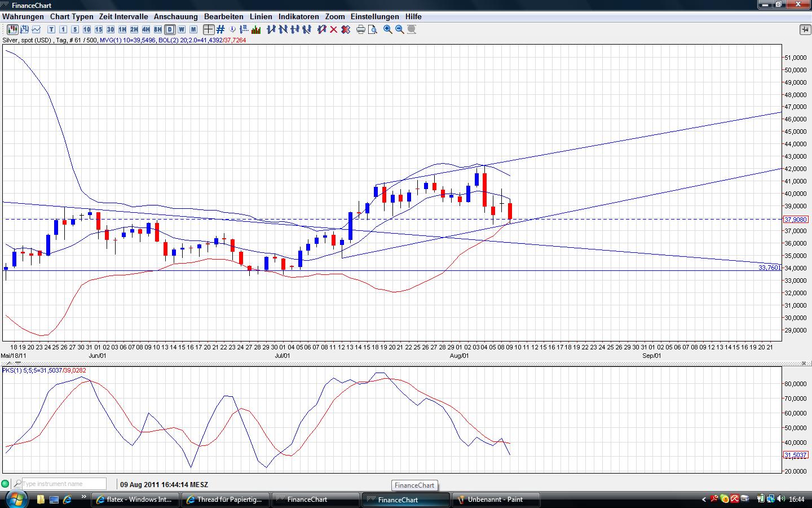812x508 pixels.
Task: Click the green connection status indicator
Action: pos(6,484)
